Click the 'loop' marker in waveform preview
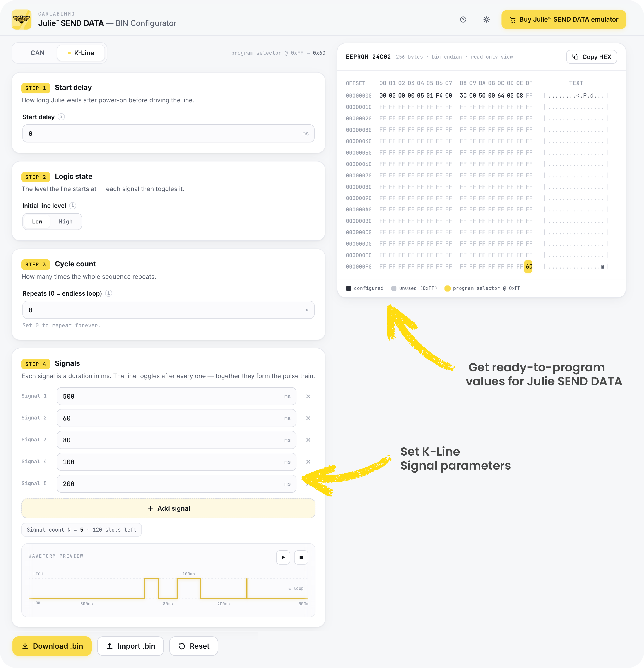 pyautogui.click(x=296, y=589)
